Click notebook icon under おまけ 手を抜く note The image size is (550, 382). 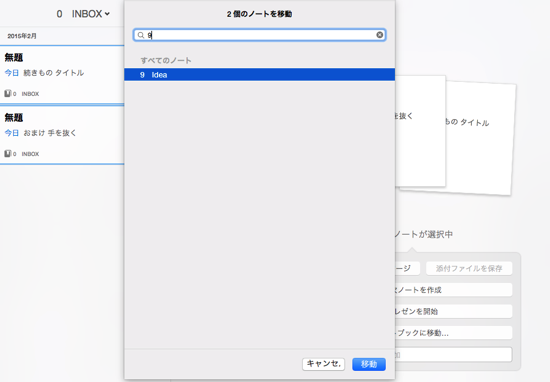7,154
